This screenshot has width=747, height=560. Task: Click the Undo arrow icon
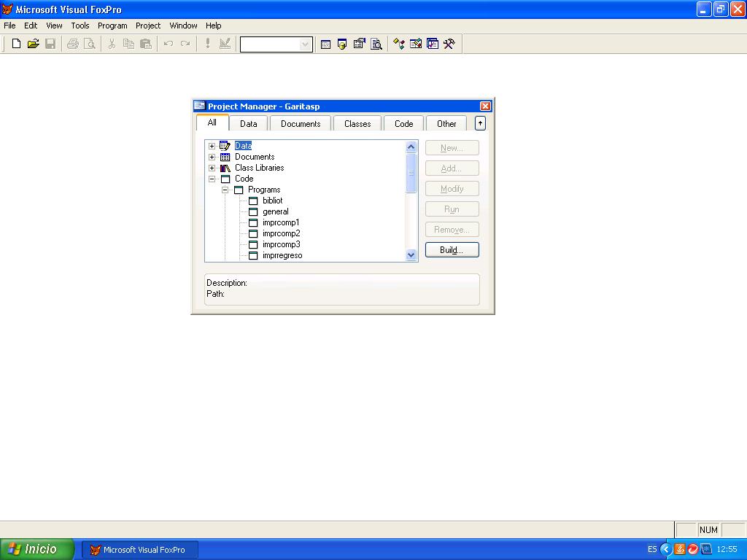[169, 44]
